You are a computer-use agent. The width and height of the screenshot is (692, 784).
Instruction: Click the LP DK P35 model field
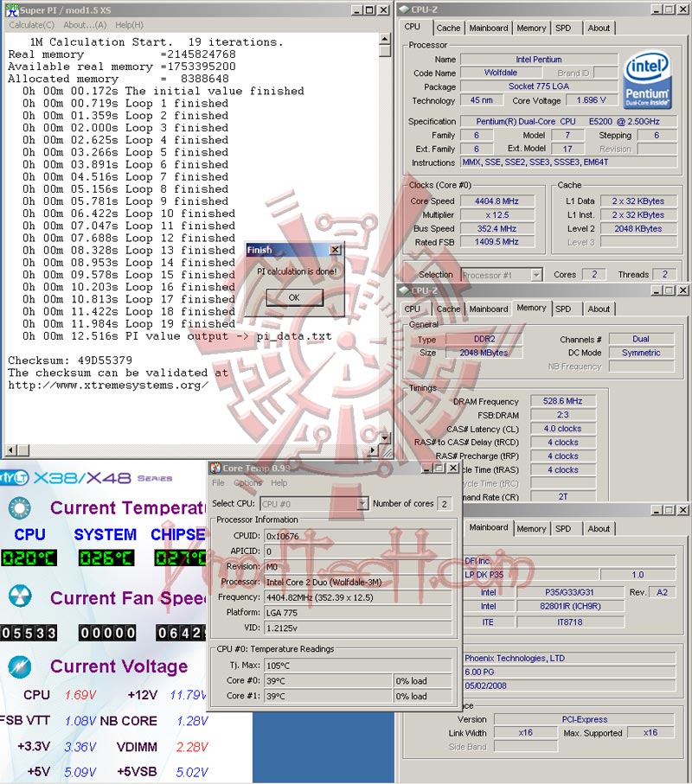(531, 575)
